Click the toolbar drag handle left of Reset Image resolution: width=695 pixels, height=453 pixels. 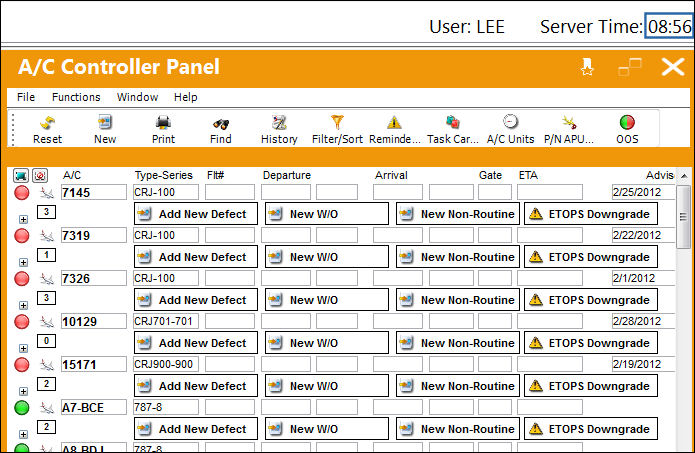click(13, 129)
